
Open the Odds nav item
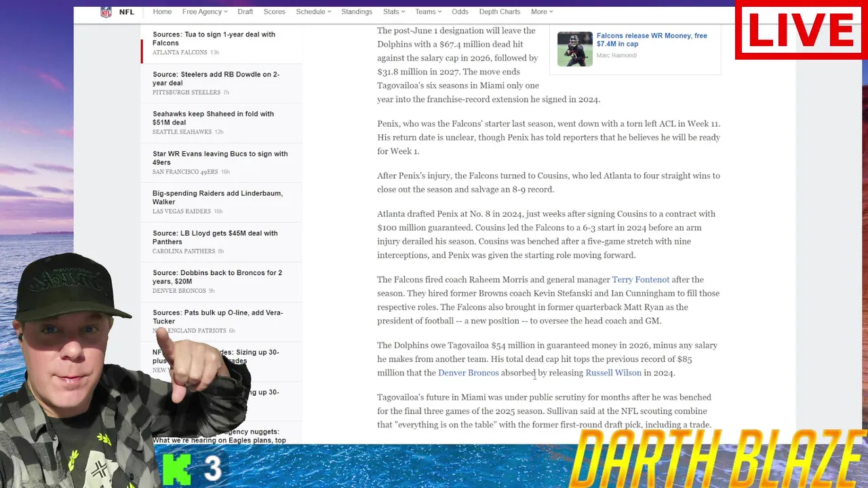460,12
